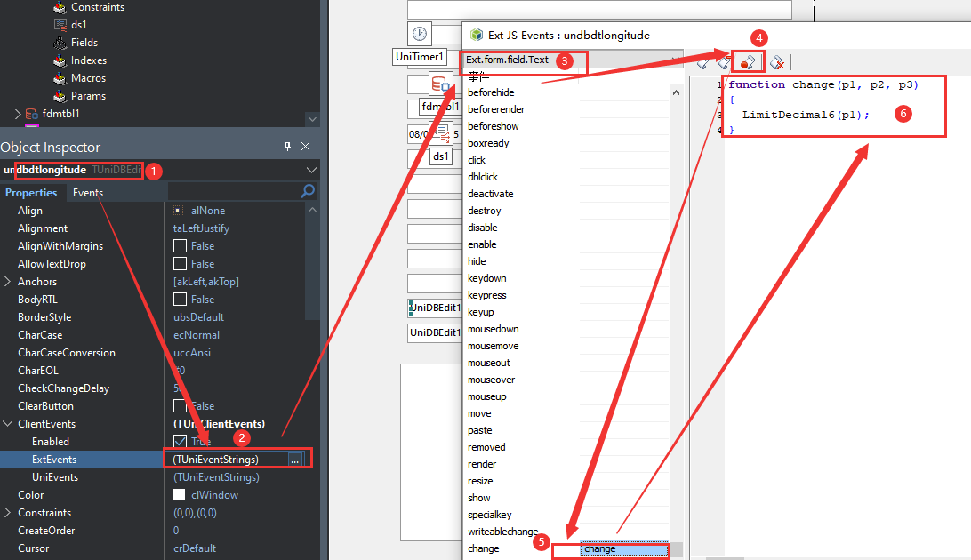Click the Cursor crDefault value
This screenshot has height=560, width=971.
[x=195, y=548]
